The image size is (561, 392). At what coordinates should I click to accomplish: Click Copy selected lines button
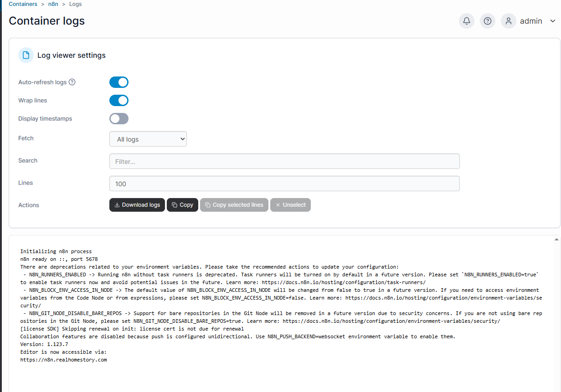234,205
